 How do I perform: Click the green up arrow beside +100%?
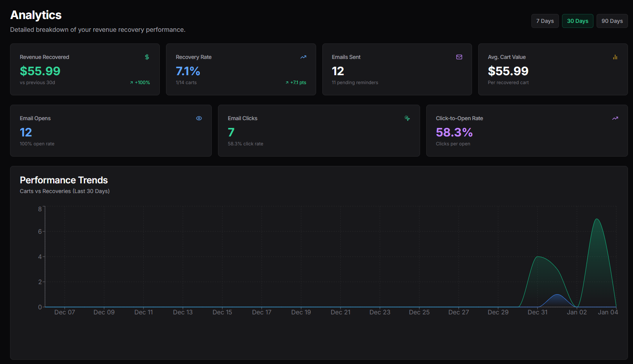[131, 82]
